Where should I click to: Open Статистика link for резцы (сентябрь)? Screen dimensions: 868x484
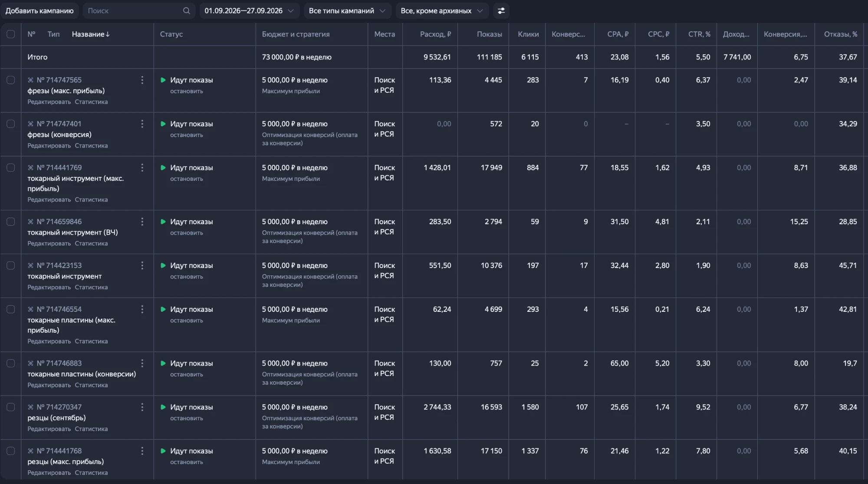tap(91, 429)
